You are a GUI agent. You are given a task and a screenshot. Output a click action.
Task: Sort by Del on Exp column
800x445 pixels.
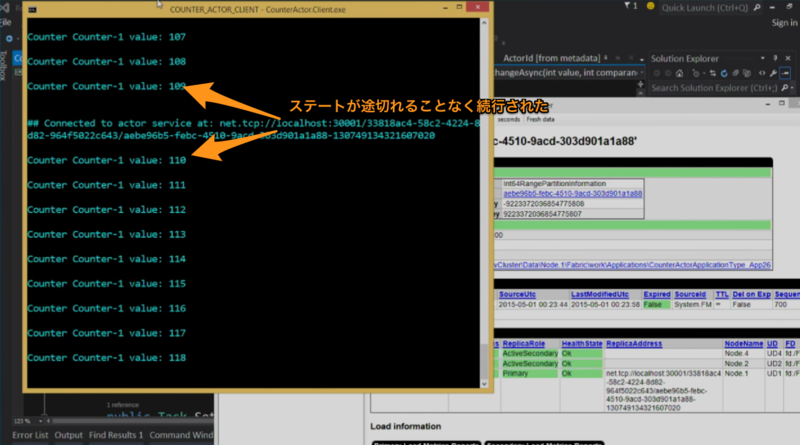click(751, 294)
